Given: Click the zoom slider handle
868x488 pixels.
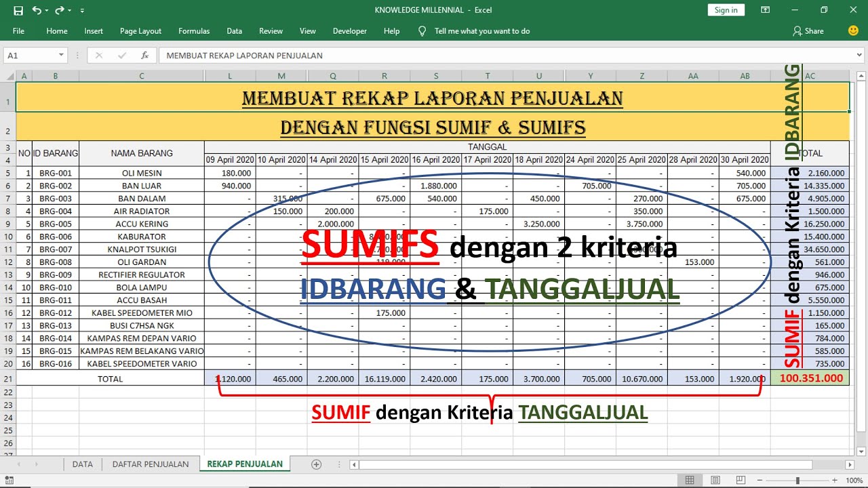Looking at the screenshot, I should (x=797, y=481).
